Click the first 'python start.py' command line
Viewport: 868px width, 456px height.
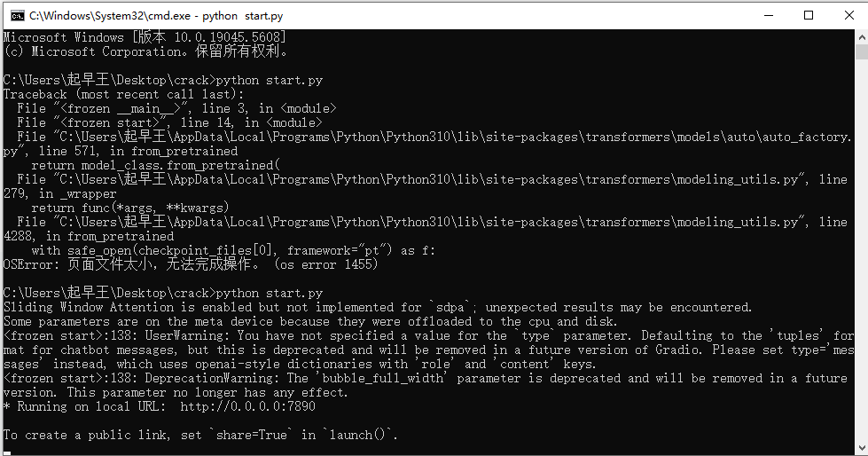coord(163,80)
